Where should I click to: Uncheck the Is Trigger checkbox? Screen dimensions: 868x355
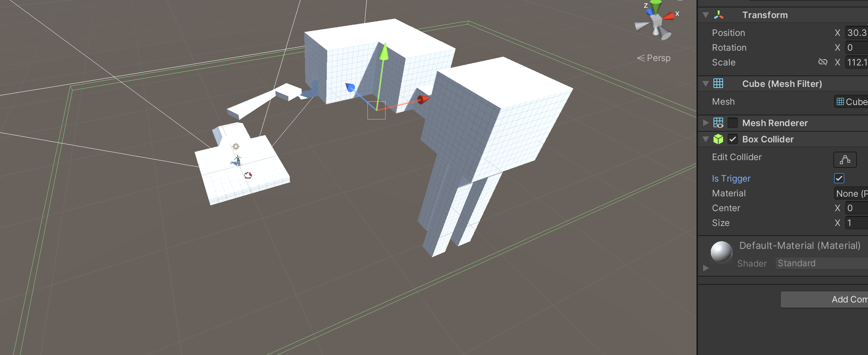[839, 179]
